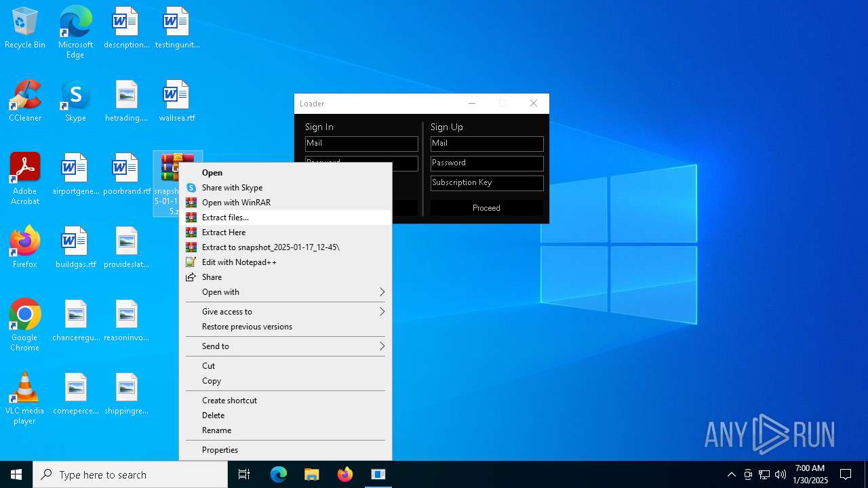Click the Sign Up Password field
868x488 pixels.
pyautogui.click(x=487, y=163)
